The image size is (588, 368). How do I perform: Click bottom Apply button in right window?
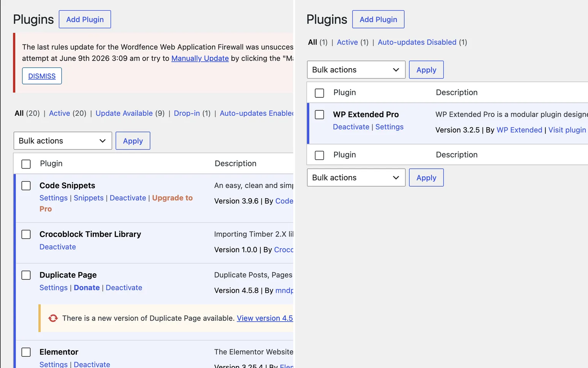point(426,177)
